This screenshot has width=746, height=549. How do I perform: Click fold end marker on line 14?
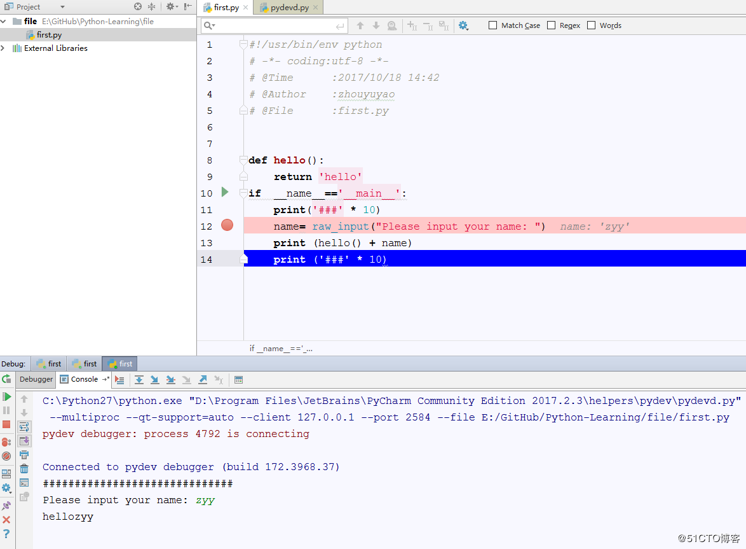pyautogui.click(x=244, y=259)
